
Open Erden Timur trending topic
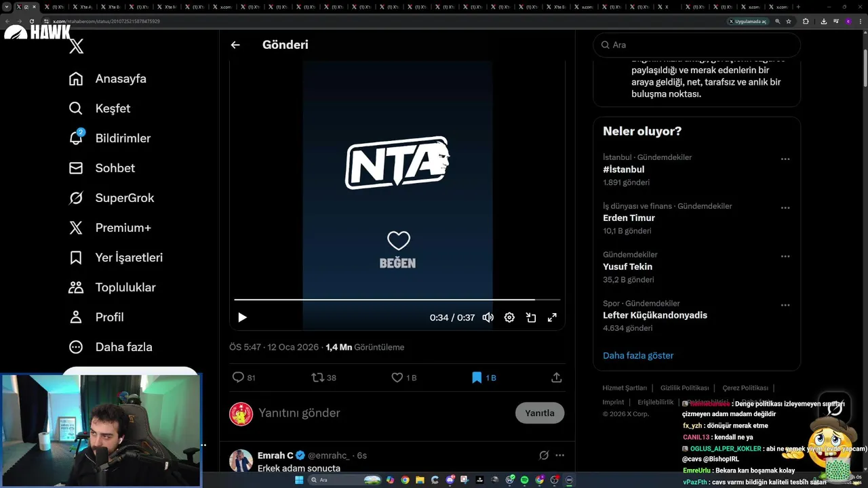coord(629,218)
